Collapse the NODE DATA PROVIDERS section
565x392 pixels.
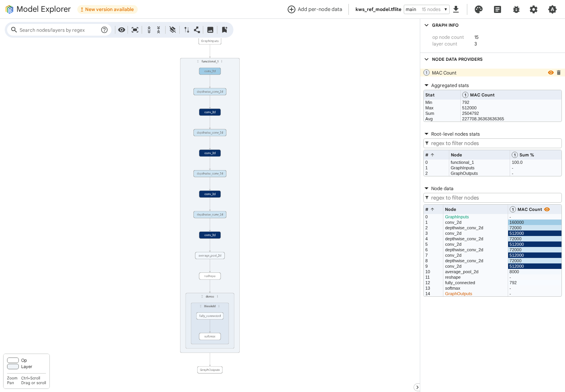(x=426, y=59)
